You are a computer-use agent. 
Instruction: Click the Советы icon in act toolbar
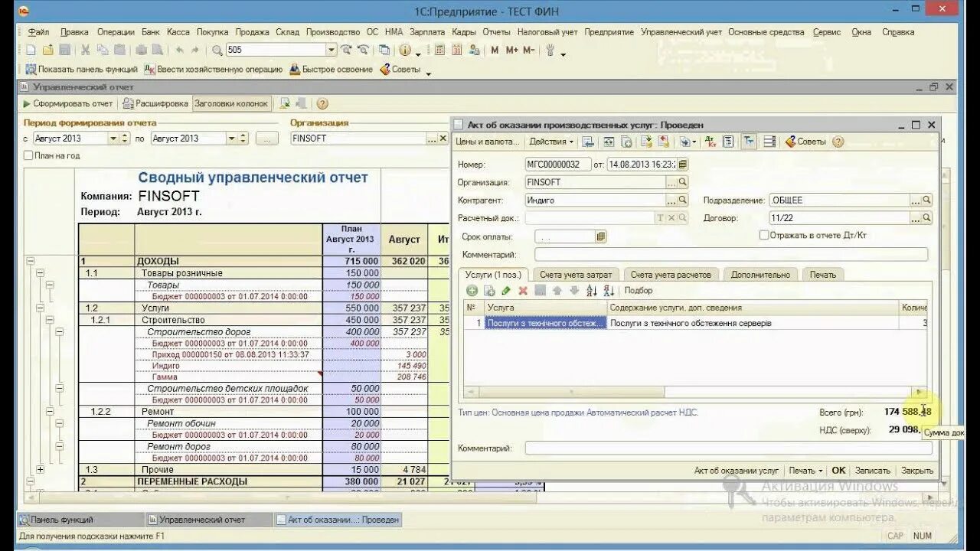[806, 142]
